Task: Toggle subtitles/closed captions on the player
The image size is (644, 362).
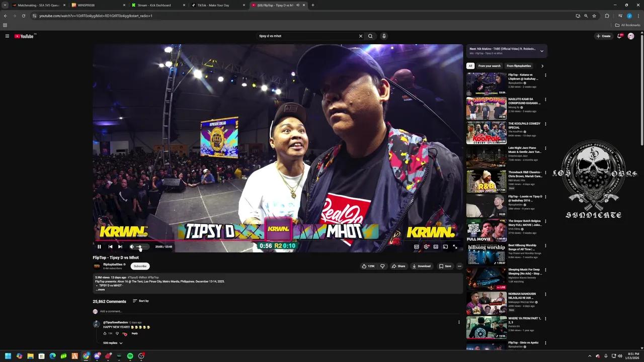Action: pos(417,247)
